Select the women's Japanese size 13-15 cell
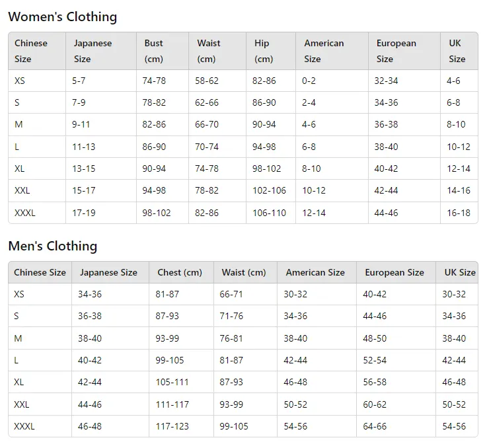489x448 pixels. point(101,168)
